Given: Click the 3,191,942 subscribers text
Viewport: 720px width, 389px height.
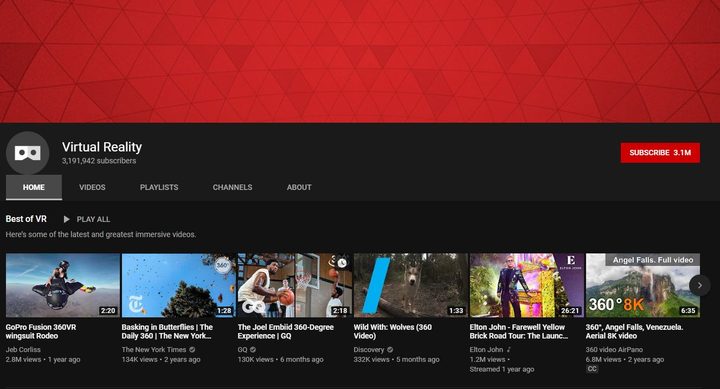Looking at the screenshot, I should point(99,161).
